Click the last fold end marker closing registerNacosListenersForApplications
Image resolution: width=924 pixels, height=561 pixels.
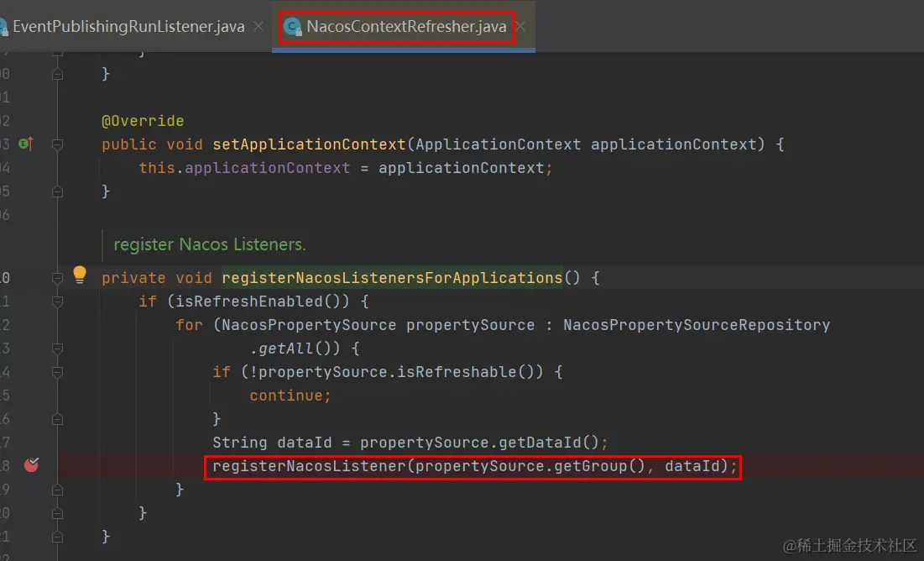tap(57, 537)
